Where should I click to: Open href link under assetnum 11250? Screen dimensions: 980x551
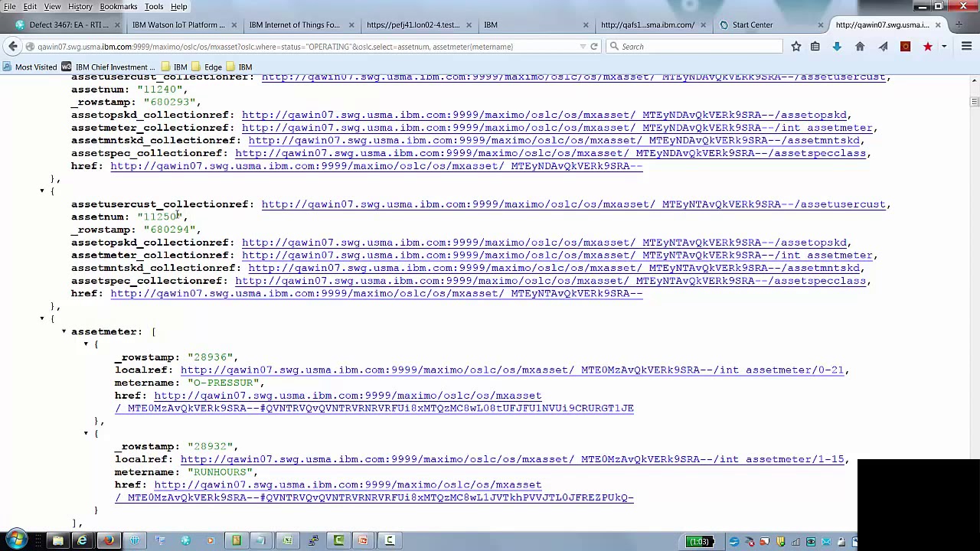click(x=376, y=293)
